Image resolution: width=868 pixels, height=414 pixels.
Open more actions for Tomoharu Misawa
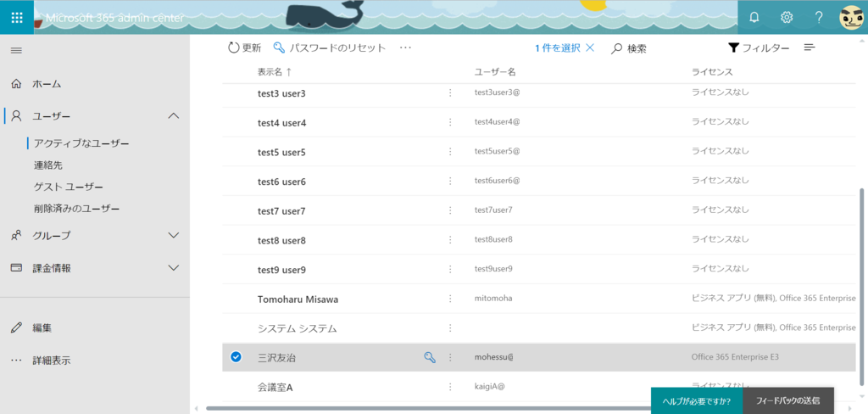pyautogui.click(x=450, y=298)
